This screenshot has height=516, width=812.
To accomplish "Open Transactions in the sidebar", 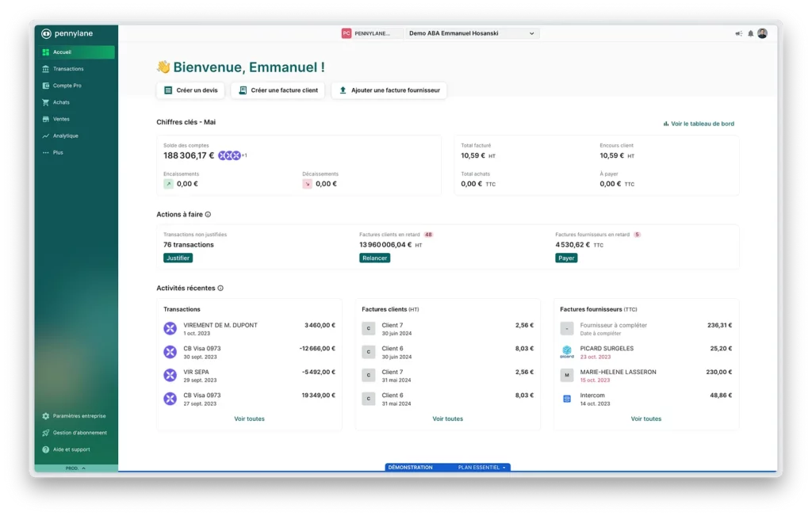I will 76,69.
